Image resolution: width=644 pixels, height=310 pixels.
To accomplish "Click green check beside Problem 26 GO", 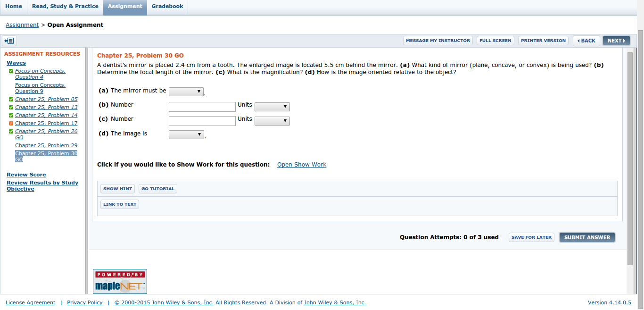I will click(11, 132).
